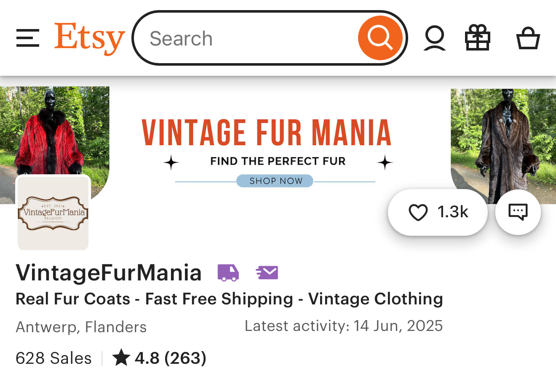
Task: Open the account profile icon
Action: point(434,38)
